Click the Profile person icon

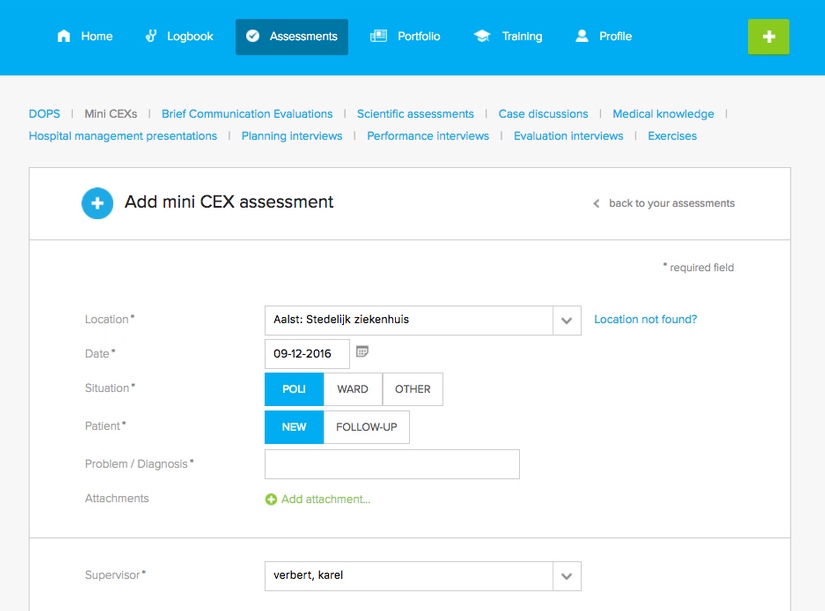click(x=581, y=36)
